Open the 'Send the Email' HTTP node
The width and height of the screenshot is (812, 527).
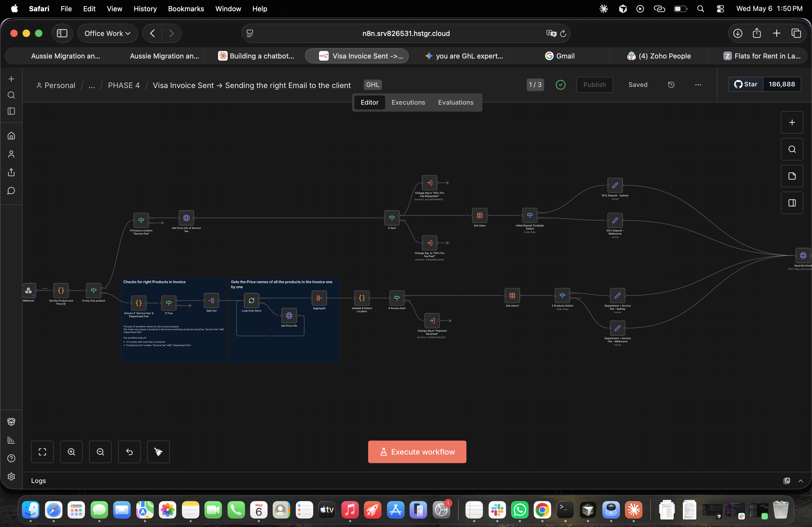click(x=803, y=255)
